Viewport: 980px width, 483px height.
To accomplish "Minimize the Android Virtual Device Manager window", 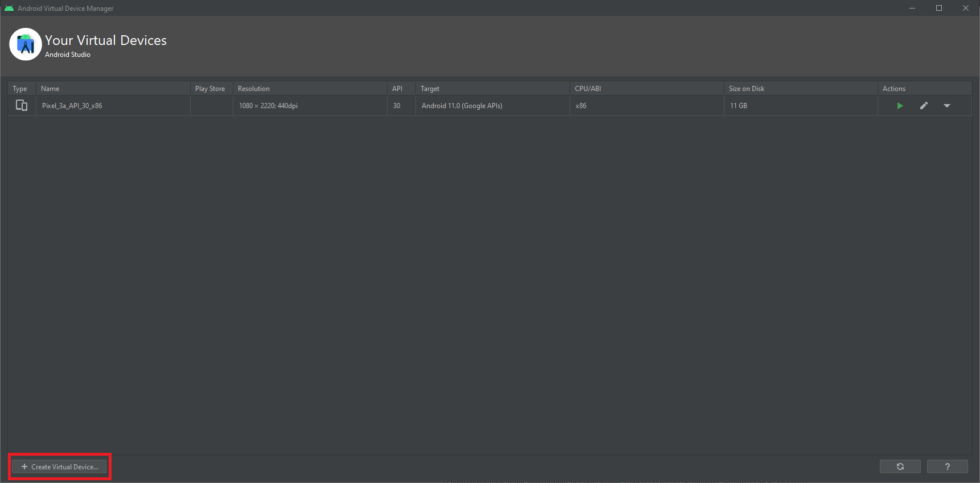I will [x=912, y=8].
